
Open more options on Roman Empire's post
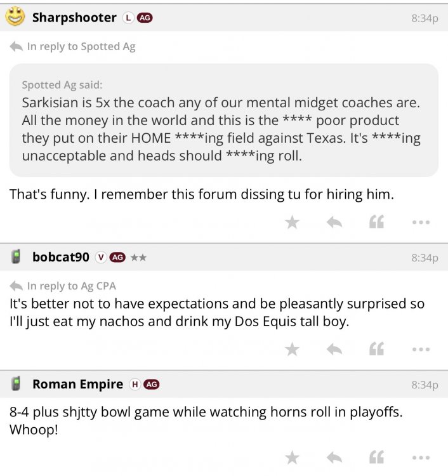coord(421,457)
